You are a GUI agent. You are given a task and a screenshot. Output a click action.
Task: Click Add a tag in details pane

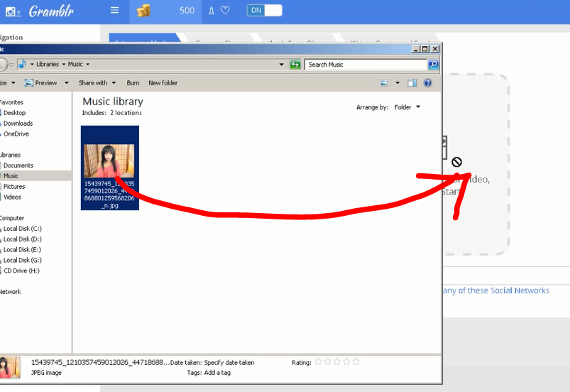click(x=217, y=373)
